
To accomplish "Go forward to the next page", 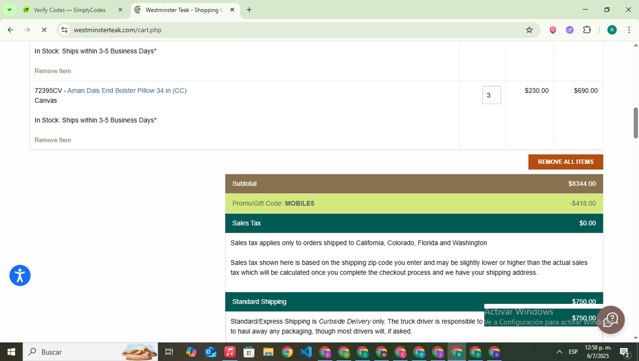I will 27,30.
